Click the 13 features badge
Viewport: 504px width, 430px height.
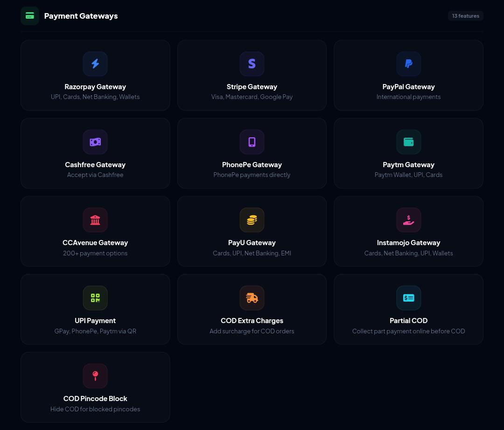465,16
